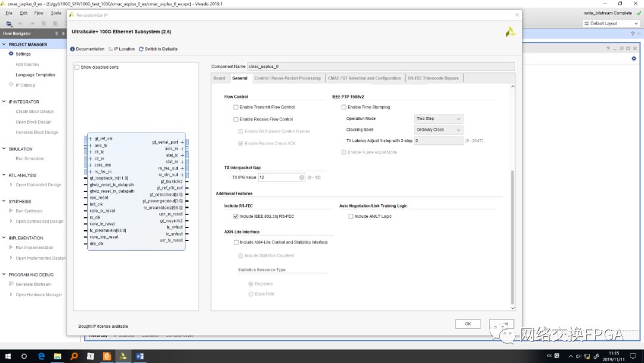Open File Explorer from the taskbar
Screen dimensions: 644x363
(x=57, y=356)
